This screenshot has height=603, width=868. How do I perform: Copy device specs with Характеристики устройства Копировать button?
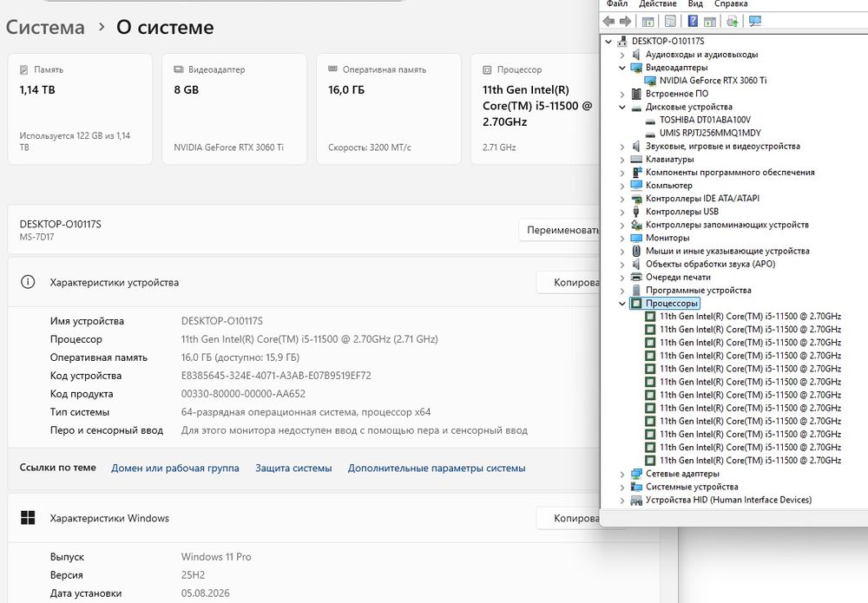tap(569, 282)
